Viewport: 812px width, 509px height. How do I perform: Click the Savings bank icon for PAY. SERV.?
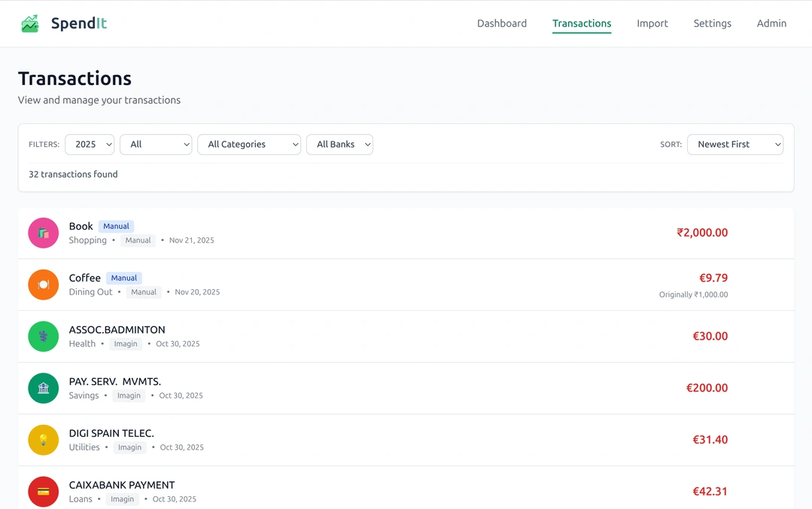click(44, 389)
